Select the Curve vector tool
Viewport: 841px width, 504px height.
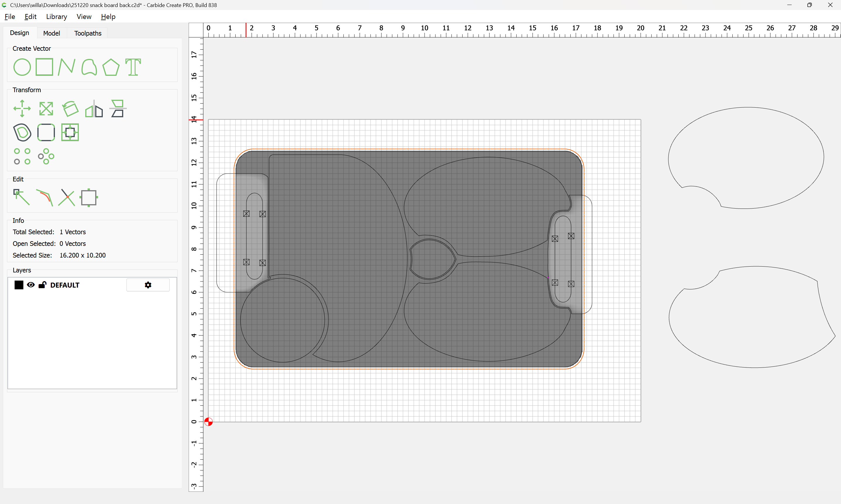pos(89,67)
